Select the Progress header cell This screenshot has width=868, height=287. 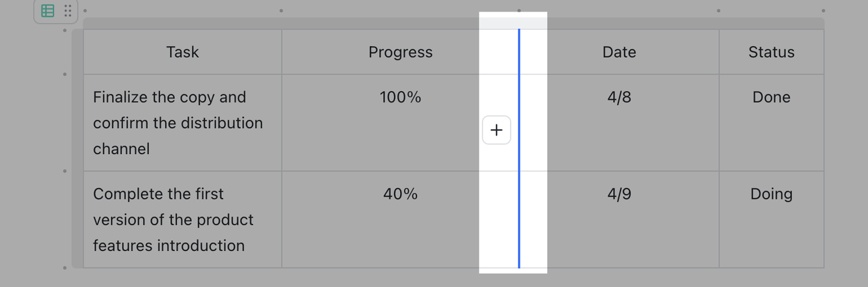(400, 52)
